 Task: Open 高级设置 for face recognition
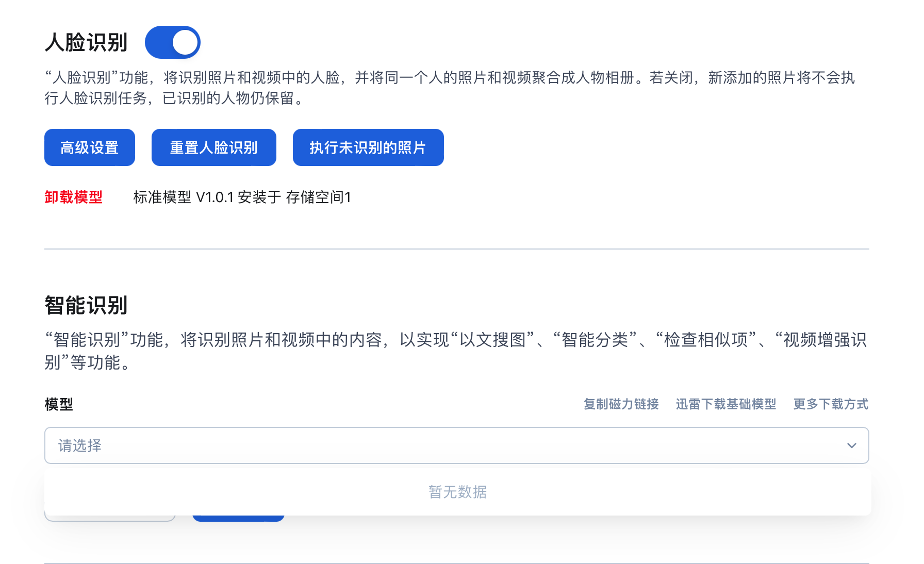[90, 147]
